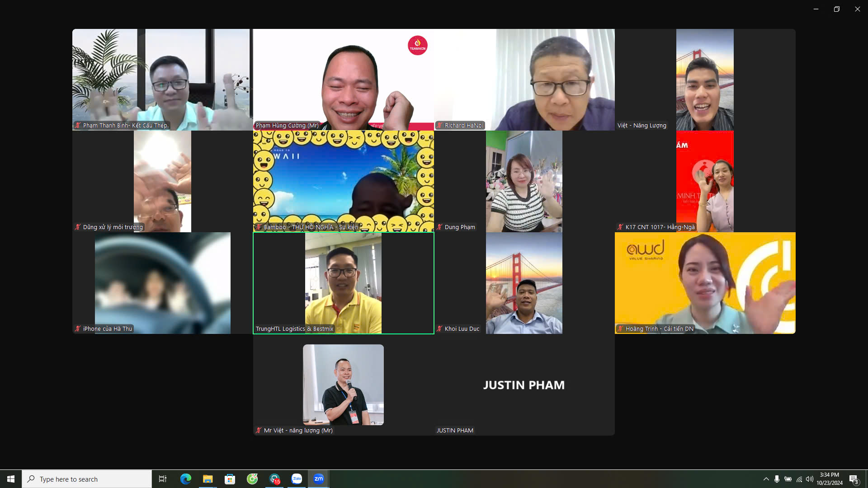
Task: Open the Zalo app in taskbar
Action: [x=297, y=479]
